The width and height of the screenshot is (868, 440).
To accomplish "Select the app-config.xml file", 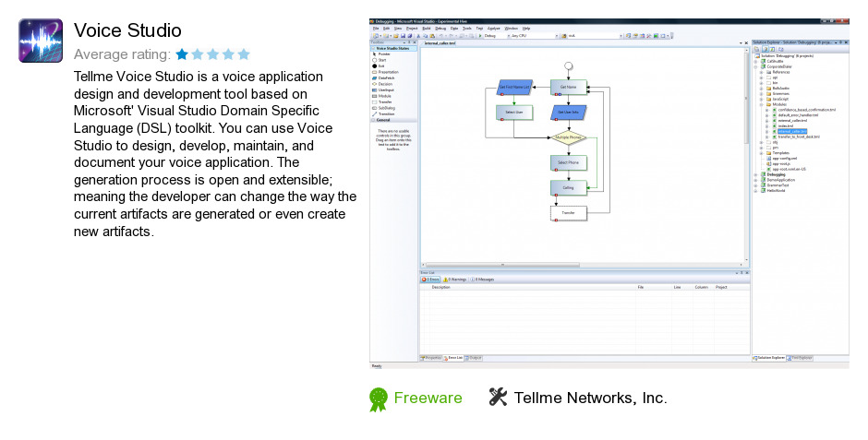I will tap(784, 159).
